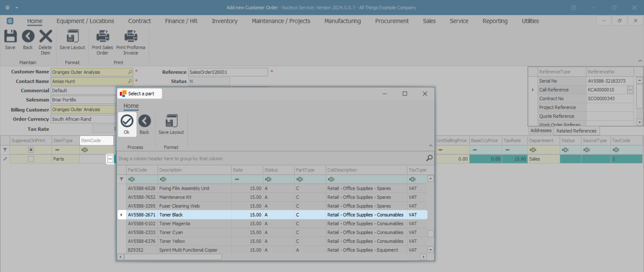Toggle SuppressOnPrint checkbox in Parts row
644x272 pixels.
31,159
